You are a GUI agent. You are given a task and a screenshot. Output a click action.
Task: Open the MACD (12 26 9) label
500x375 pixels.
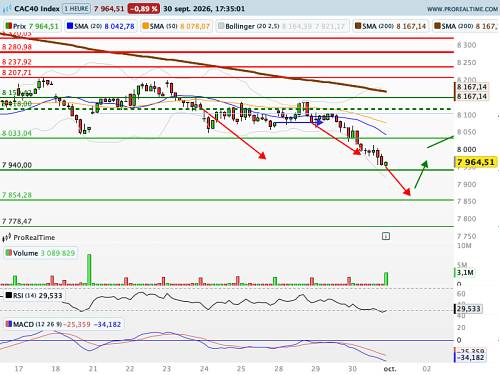(64, 324)
